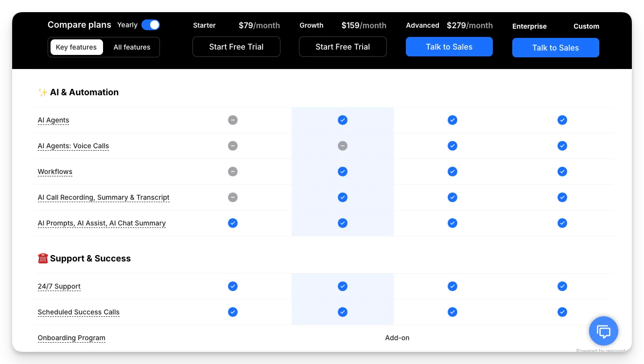Start Free Trial for Growth plan

pos(343,47)
